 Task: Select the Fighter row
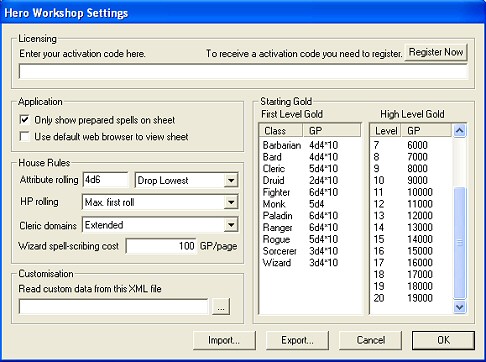[x=310, y=192]
